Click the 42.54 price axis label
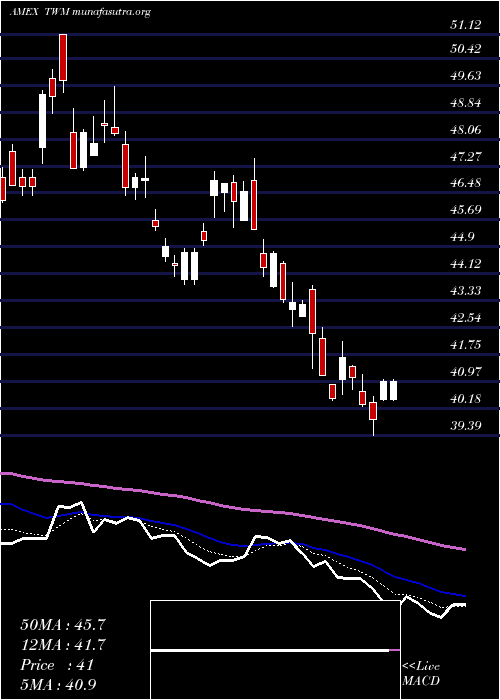500x700 pixels. (x=466, y=318)
